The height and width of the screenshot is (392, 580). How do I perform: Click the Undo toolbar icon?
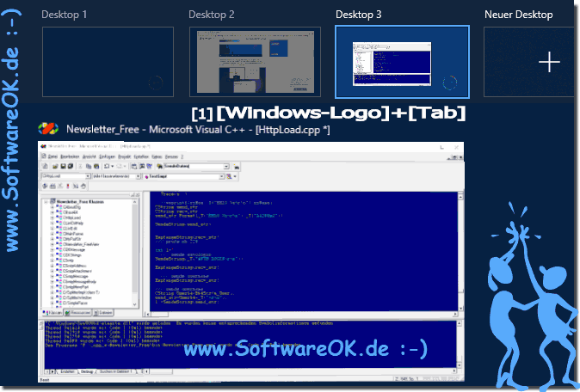pyautogui.click(x=107, y=166)
